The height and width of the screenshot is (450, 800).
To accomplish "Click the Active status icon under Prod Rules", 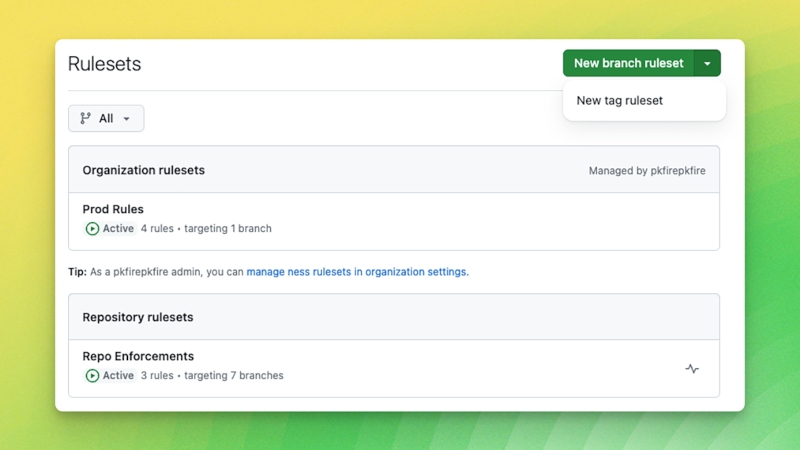I will pyautogui.click(x=92, y=229).
